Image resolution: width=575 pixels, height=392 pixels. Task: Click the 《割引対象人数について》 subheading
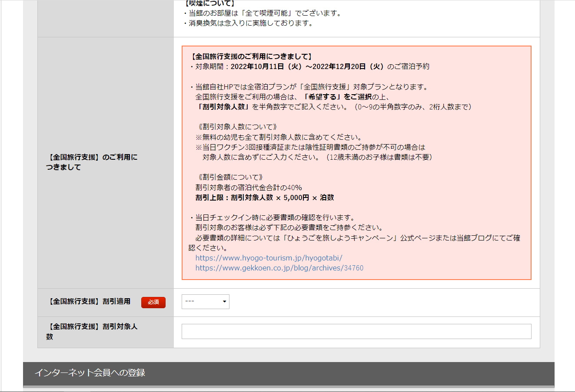tap(237, 127)
